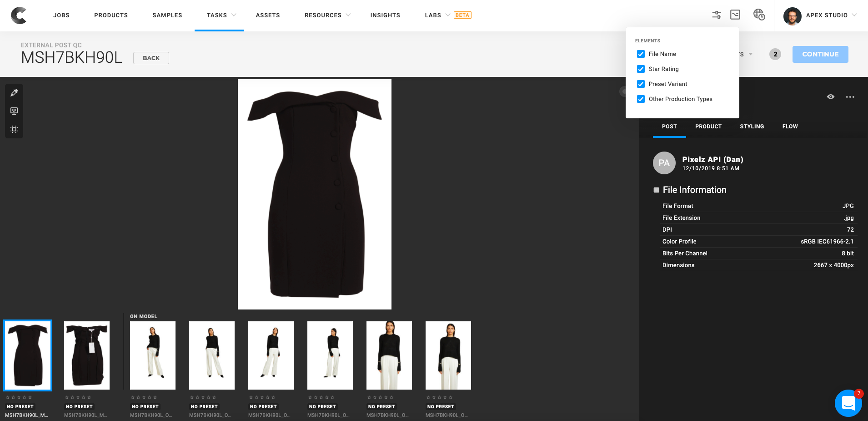Collapse the File Information section
Viewport: 868px width, 421px height.
(x=656, y=190)
